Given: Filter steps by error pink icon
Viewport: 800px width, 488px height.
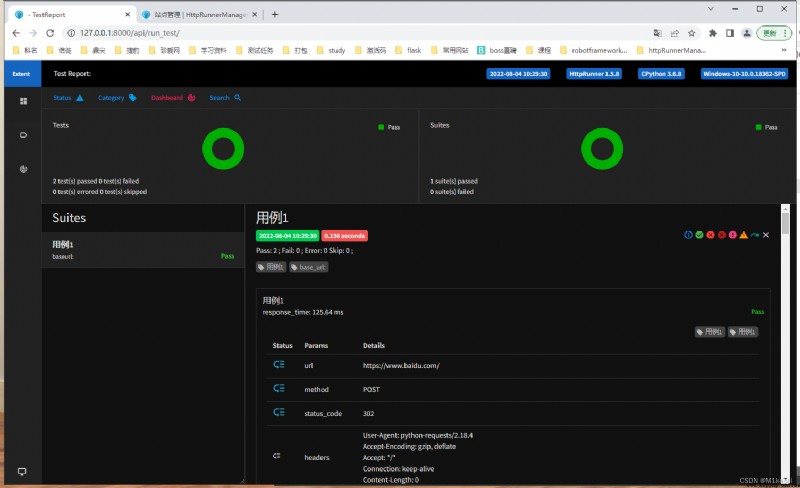Looking at the screenshot, I should point(733,235).
